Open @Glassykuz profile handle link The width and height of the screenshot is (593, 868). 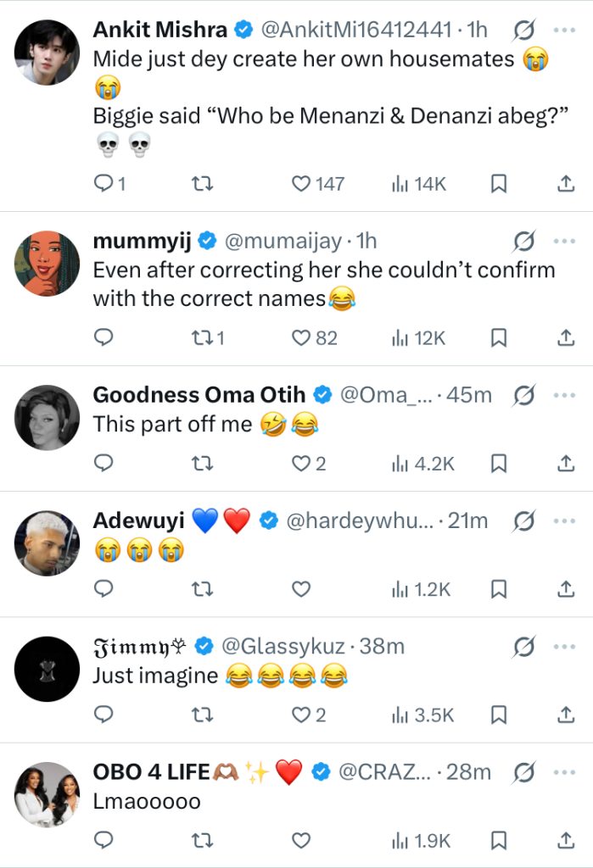[283, 647]
